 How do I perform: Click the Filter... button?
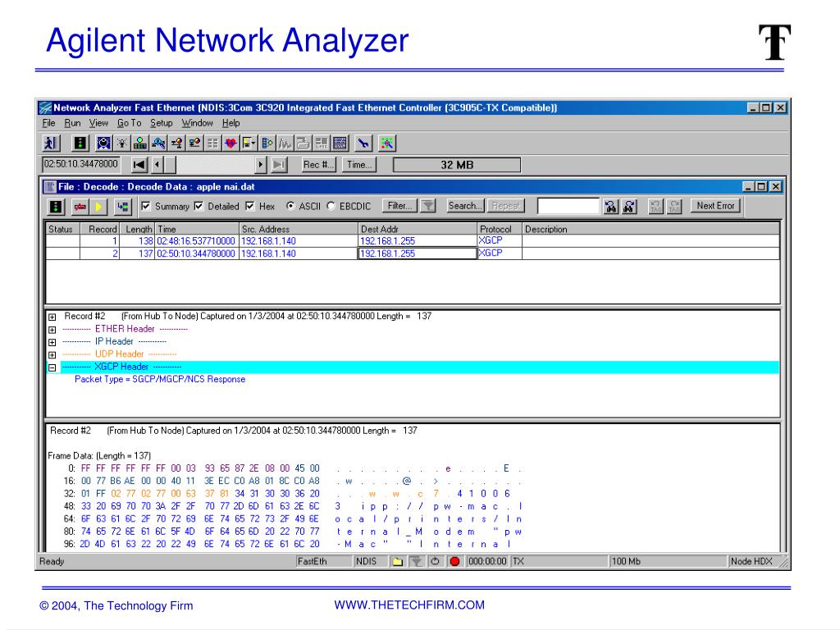[399, 206]
